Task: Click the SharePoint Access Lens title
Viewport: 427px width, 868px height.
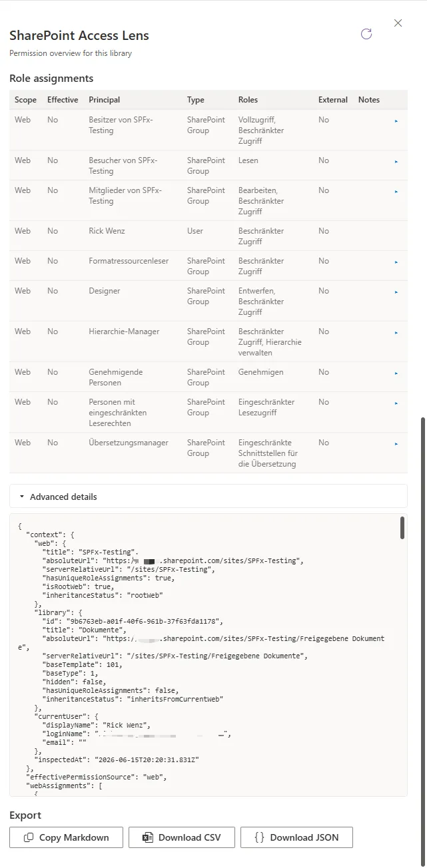Action: (x=79, y=35)
